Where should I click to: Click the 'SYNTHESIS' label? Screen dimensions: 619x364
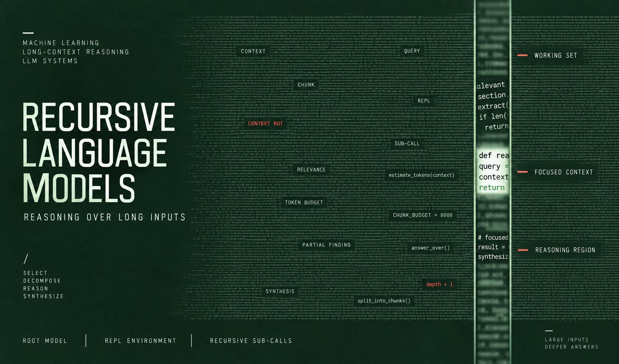coord(280,291)
